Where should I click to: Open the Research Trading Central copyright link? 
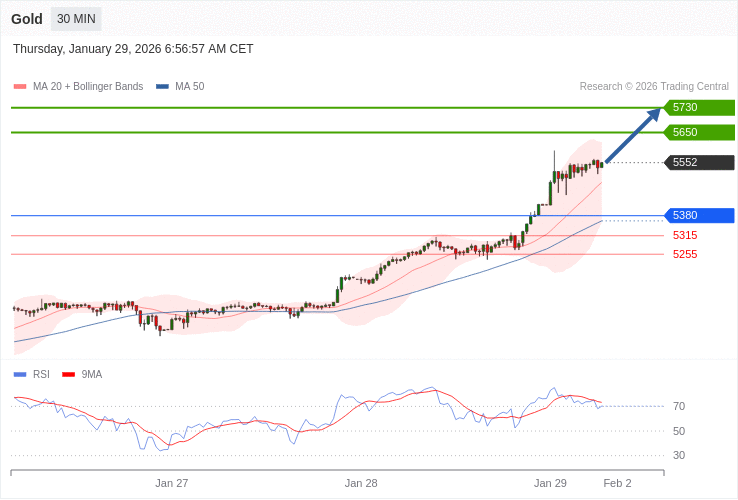click(x=654, y=87)
